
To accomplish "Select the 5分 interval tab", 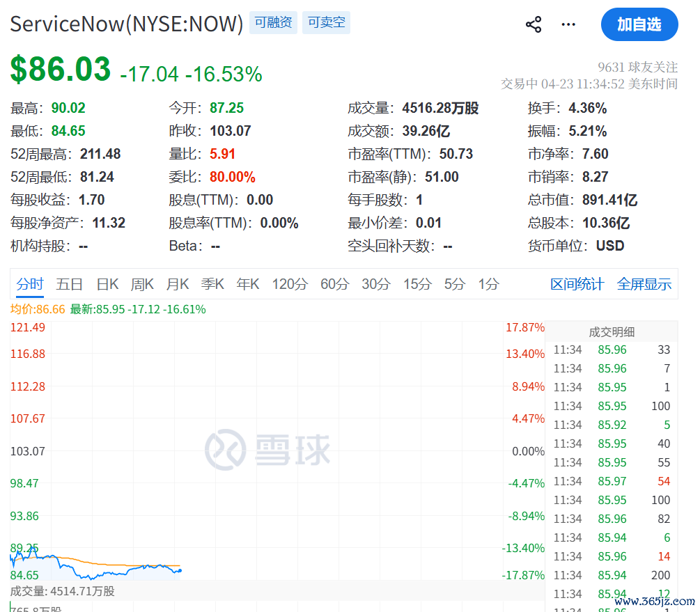I will [x=454, y=284].
